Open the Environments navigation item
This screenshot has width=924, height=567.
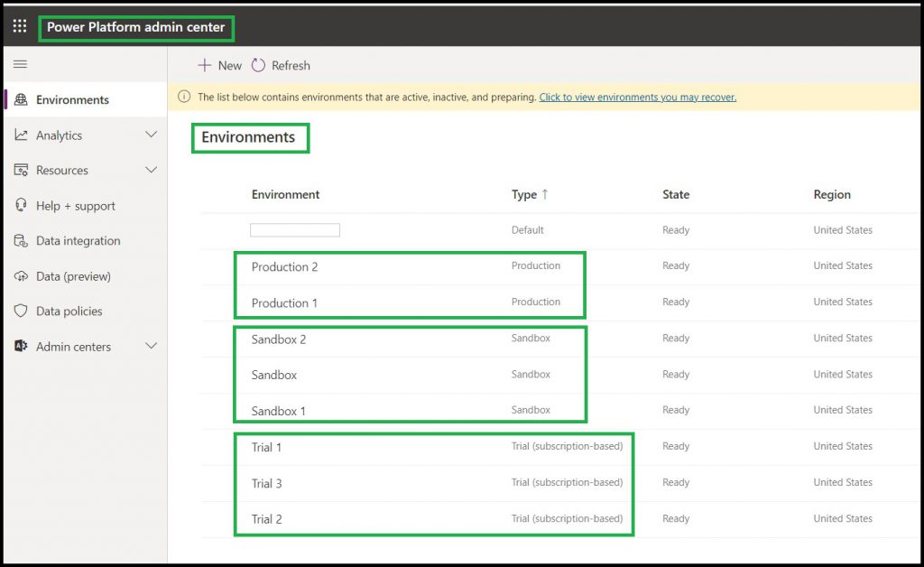click(86, 99)
